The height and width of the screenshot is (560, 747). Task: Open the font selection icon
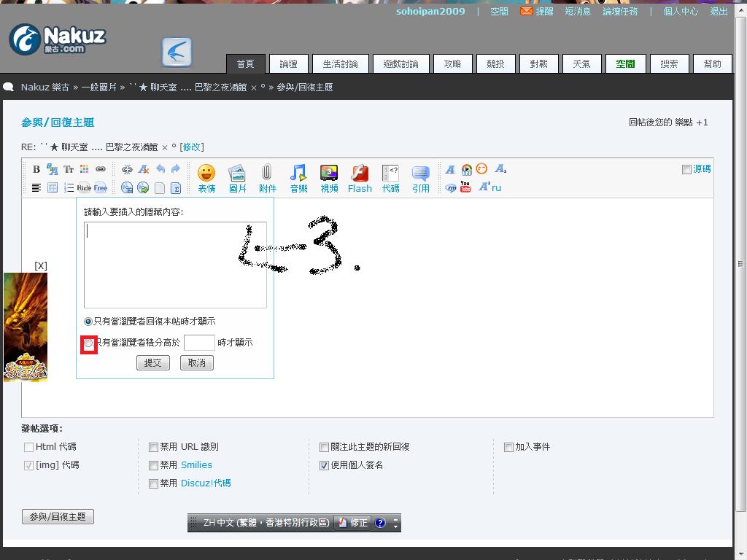click(53, 169)
